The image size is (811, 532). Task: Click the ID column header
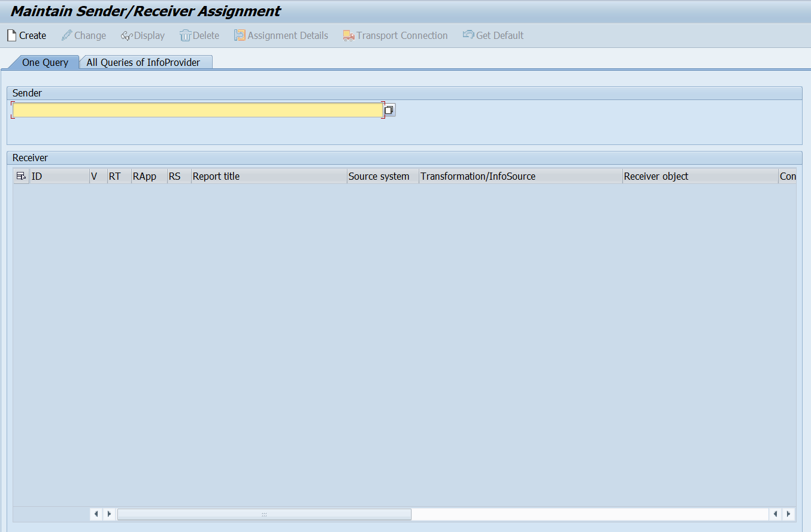[59, 176]
